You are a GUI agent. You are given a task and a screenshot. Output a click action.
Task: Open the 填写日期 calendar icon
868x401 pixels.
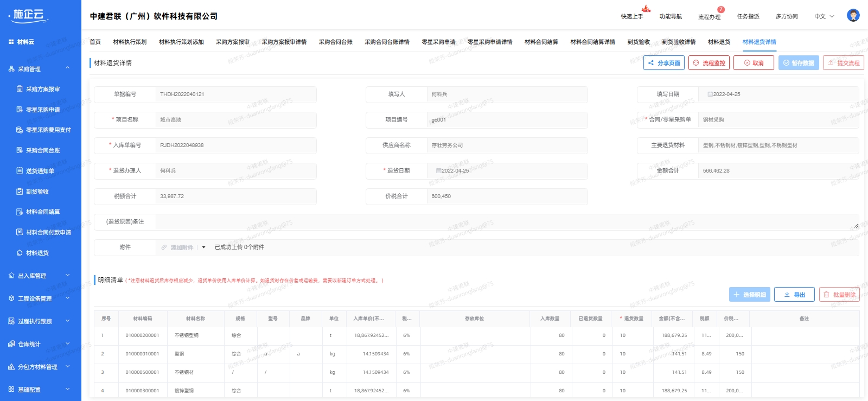pyautogui.click(x=710, y=94)
